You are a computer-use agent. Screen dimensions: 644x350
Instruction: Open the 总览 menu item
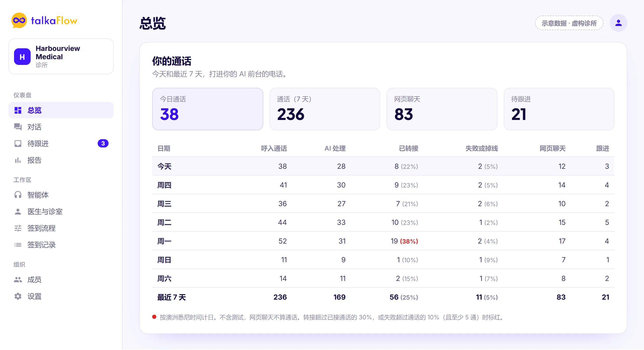[x=61, y=110]
